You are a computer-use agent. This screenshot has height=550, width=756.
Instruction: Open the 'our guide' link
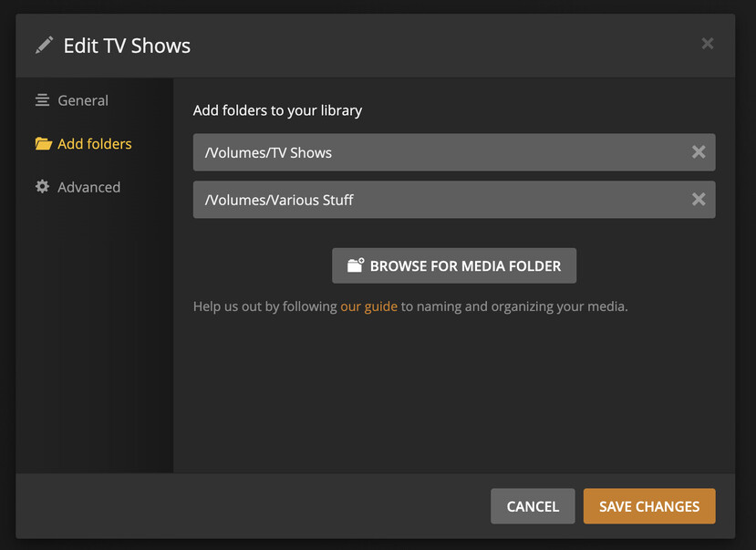pyautogui.click(x=368, y=306)
